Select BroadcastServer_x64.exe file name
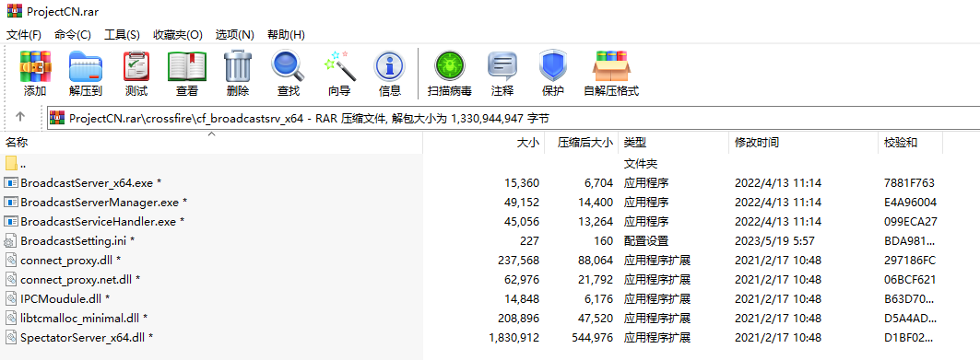The width and height of the screenshot is (980, 360). tap(91, 183)
